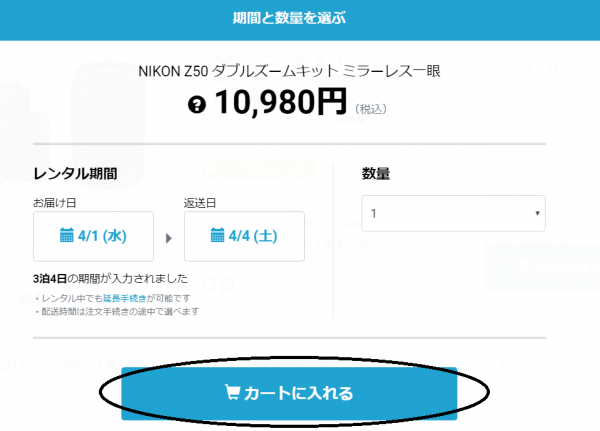
Task: Open the return date picker 4/4 (土)
Action: pos(244,236)
